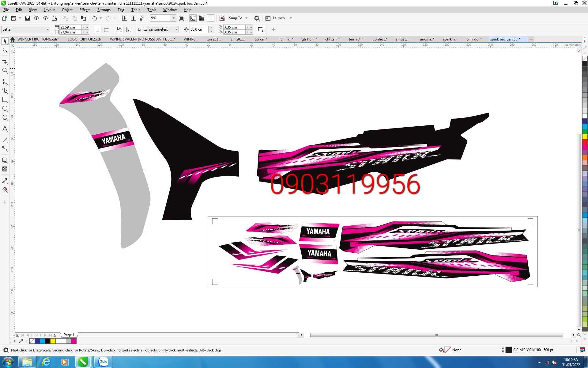Pick the magenta swatch in document palette

pyautogui.click(x=74, y=341)
